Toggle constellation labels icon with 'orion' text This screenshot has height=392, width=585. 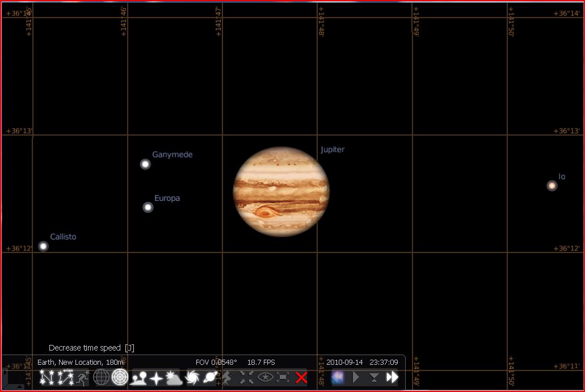pos(66,377)
